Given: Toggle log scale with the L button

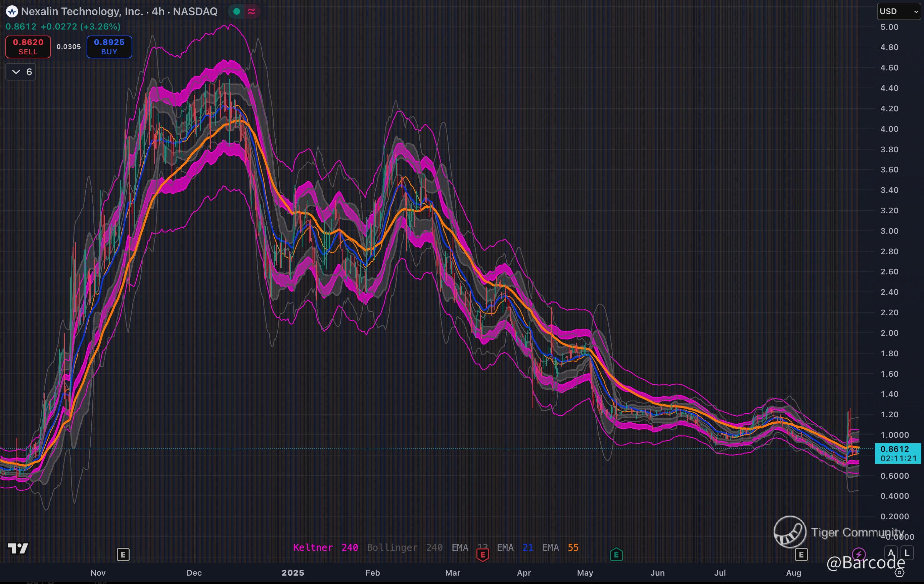Looking at the screenshot, I should (907, 553).
